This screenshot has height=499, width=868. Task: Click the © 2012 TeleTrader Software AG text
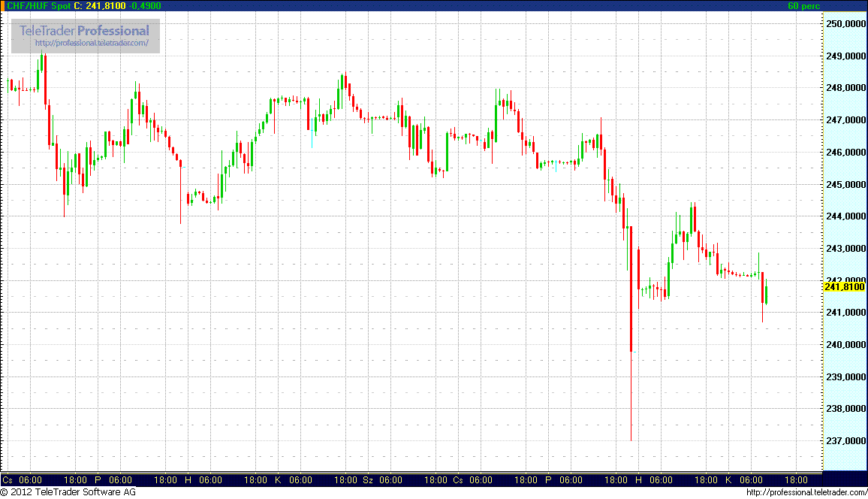[68, 491]
